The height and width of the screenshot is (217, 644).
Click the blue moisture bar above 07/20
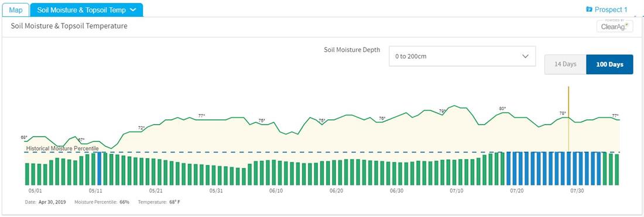click(x=515, y=168)
